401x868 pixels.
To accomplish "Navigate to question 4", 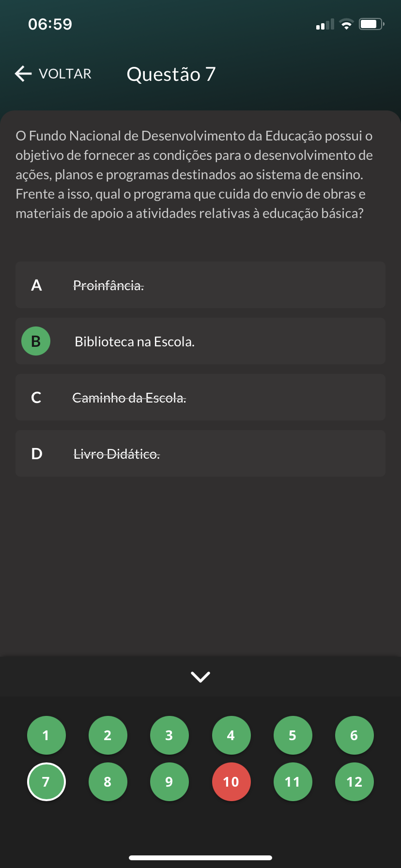I will click(x=231, y=735).
